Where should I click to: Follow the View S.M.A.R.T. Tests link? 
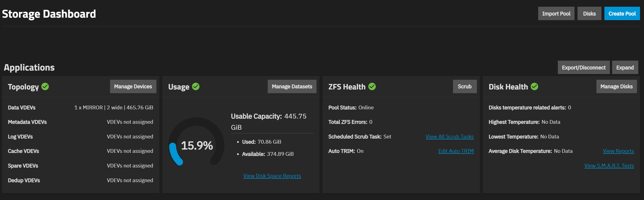click(609, 165)
